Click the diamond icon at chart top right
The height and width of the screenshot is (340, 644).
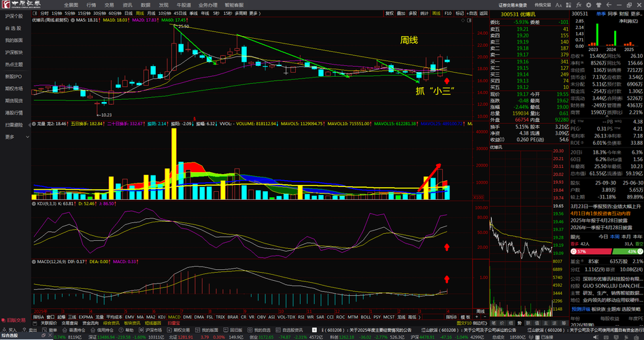463,20
